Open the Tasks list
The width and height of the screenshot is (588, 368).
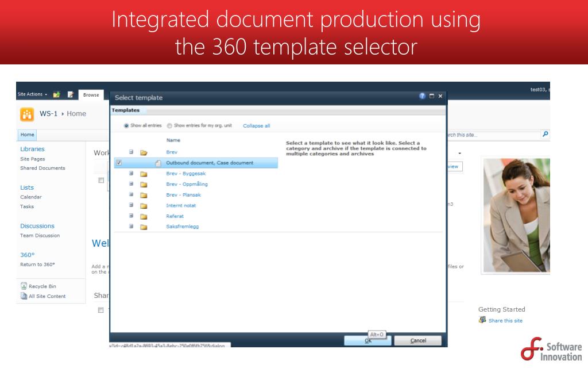[27, 206]
